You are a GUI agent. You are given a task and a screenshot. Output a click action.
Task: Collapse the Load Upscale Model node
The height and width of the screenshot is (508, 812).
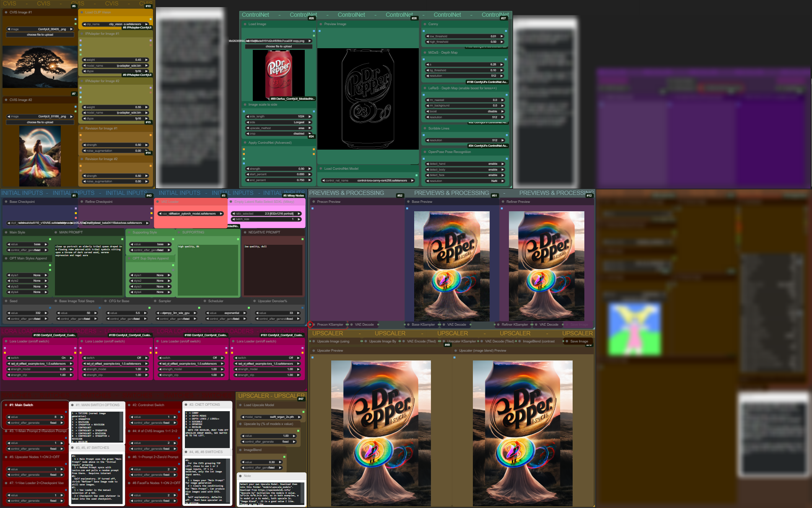point(240,405)
